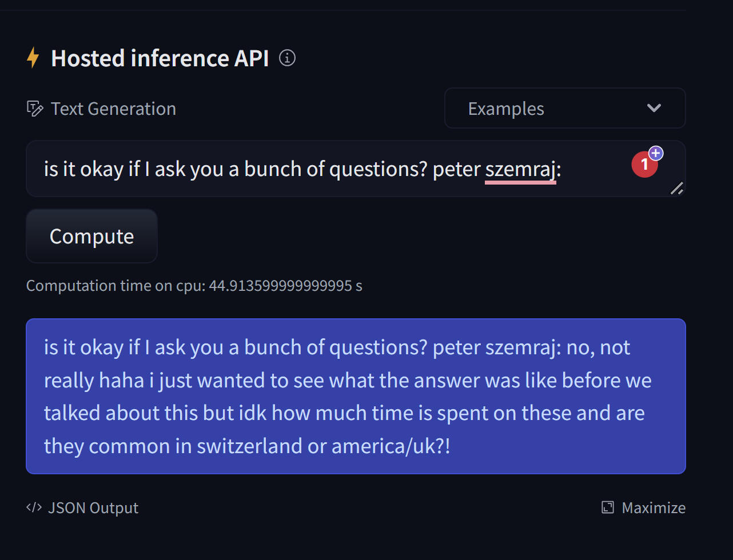Show the JSON Output text link
The height and width of the screenshot is (560, 733).
(x=93, y=507)
